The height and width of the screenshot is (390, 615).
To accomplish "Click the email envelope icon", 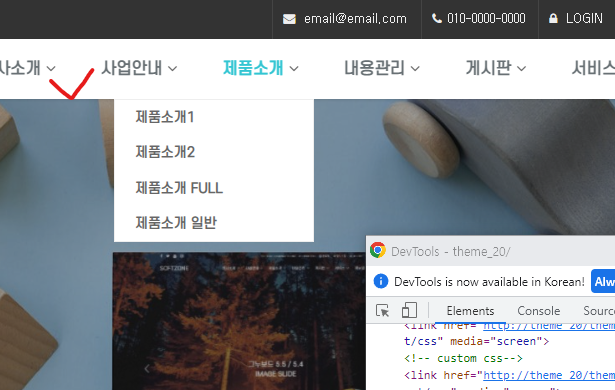I will 289,19.
